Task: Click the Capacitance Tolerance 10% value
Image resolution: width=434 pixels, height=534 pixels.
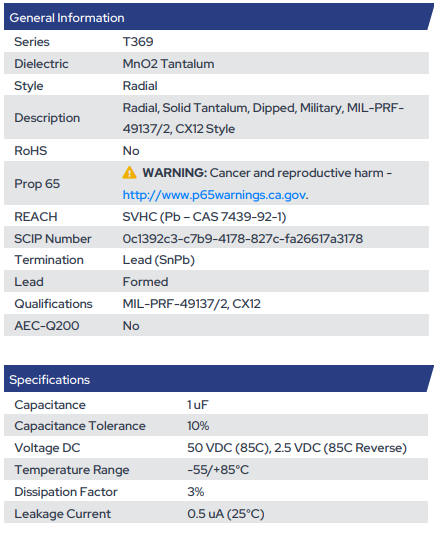Action: [x=198, y=426]
